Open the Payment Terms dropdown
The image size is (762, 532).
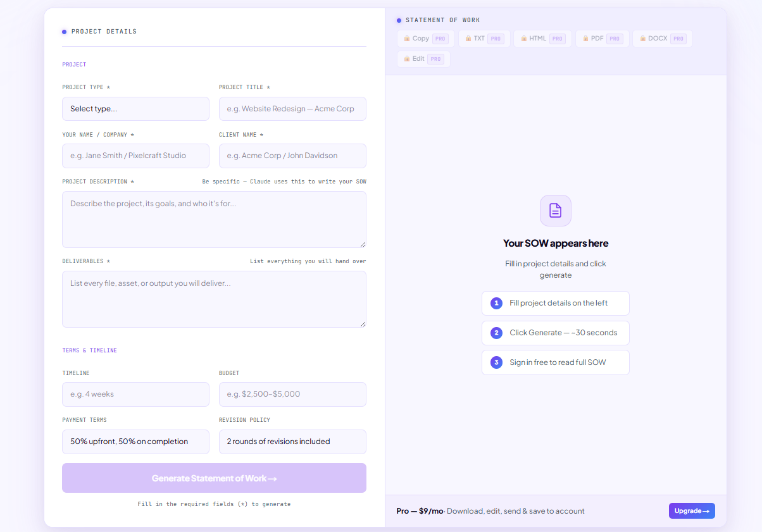click(135, 442)
